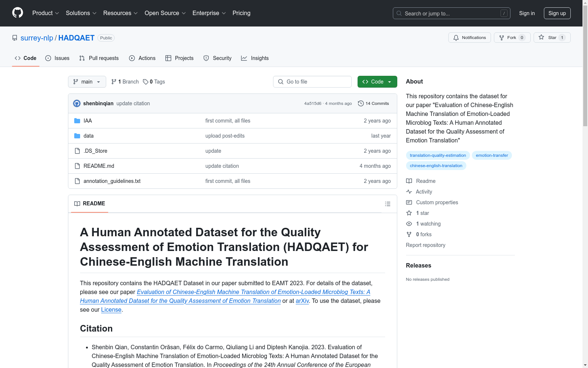Fork this repository

512,38
